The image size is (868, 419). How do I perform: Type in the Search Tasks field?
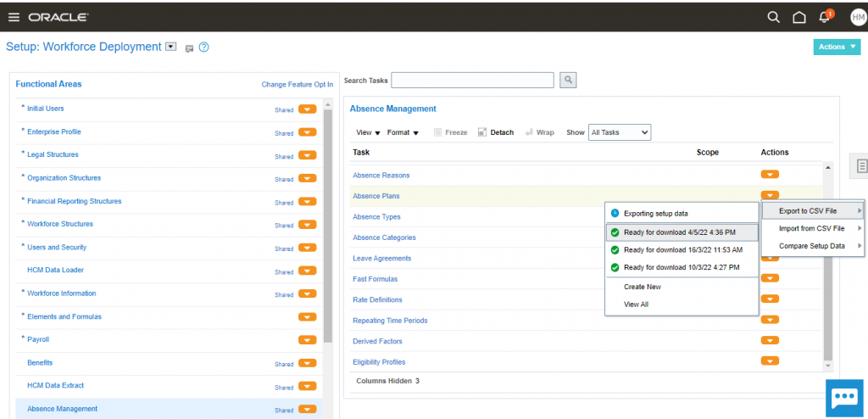tap(472, 80)
